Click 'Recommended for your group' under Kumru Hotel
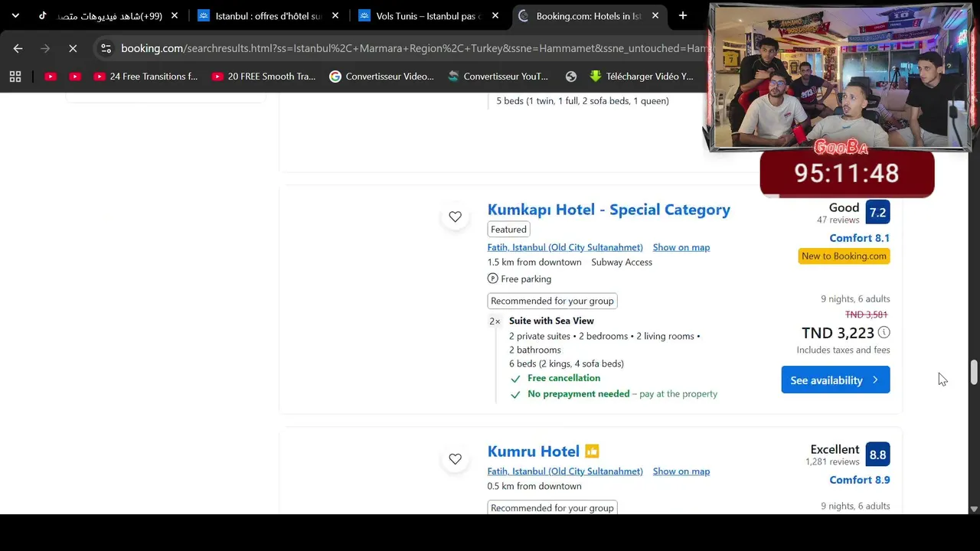 pyautogui.click(x=552, y=507)
